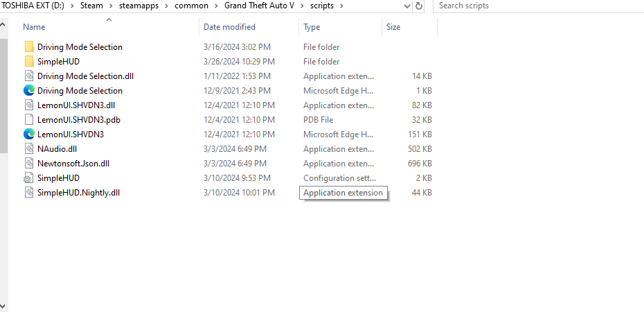
Task: Click the 32 KB size cell
Action: 422,120
